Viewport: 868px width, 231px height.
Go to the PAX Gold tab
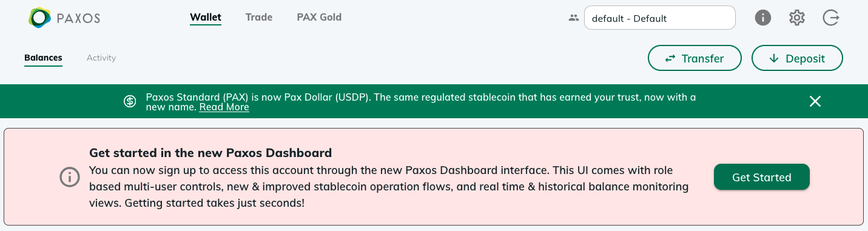point(319,18)
